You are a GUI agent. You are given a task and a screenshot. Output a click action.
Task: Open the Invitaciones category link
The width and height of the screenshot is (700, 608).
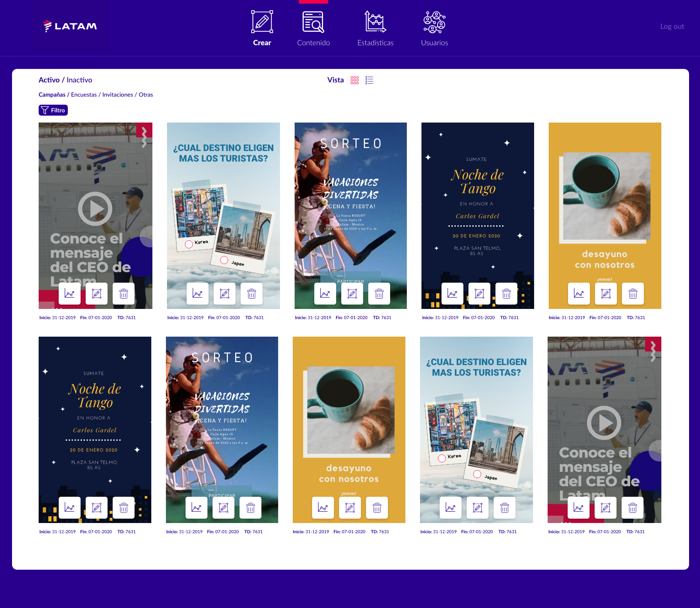pos(117,94)
